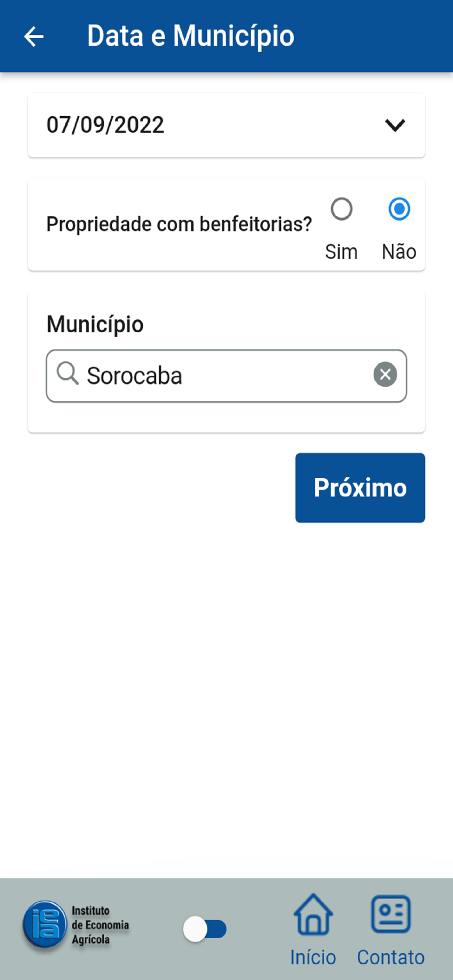
Task: Tap the Início label in footer
Action: pyautogui.click(x=313, y=957)
